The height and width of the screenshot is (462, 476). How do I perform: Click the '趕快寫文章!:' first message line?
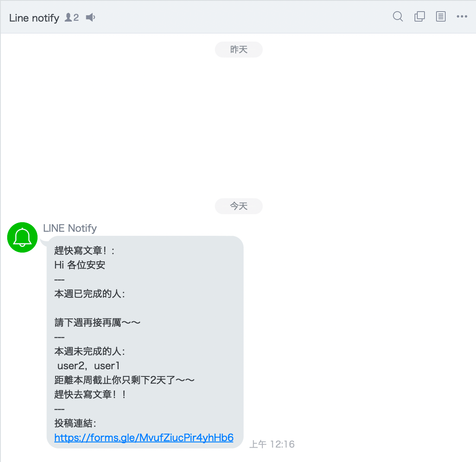(x=84, y=251)
